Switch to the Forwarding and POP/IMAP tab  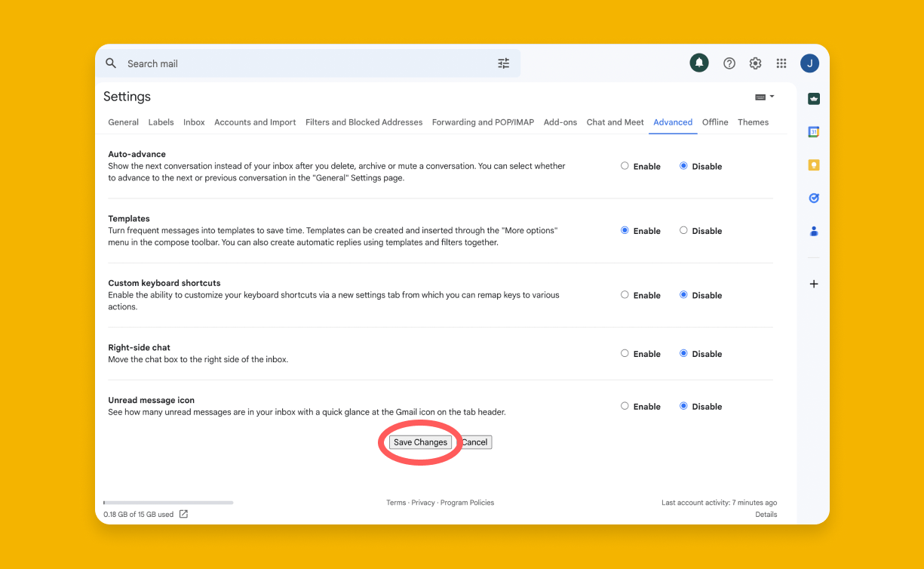pos(483,122)
